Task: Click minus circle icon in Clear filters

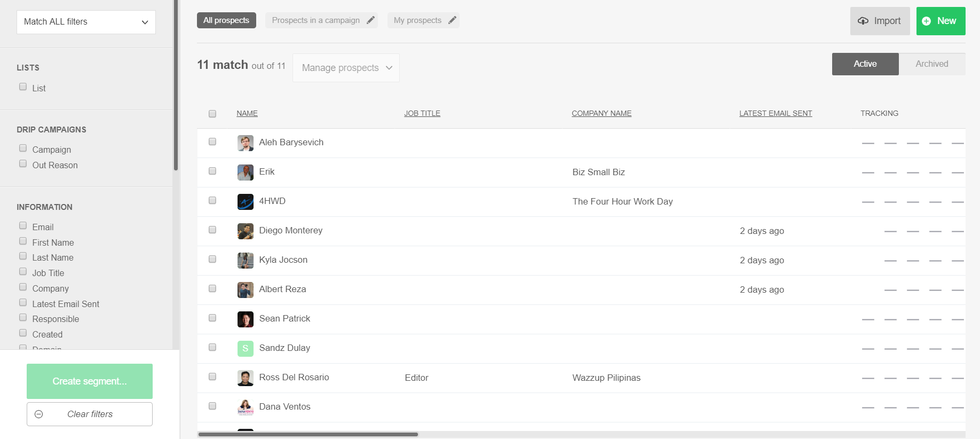Action: tap(39, 414)
